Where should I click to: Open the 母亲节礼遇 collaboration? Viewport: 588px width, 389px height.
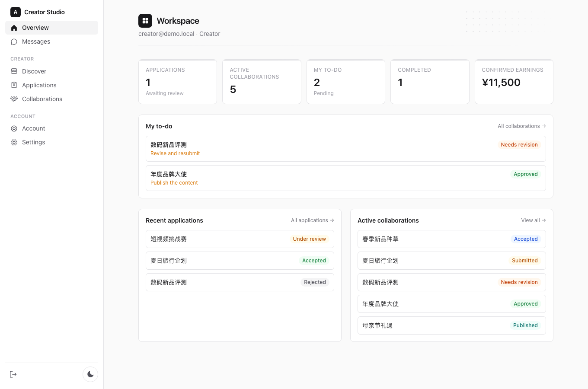pyautogui.click(x=452, y=325)
